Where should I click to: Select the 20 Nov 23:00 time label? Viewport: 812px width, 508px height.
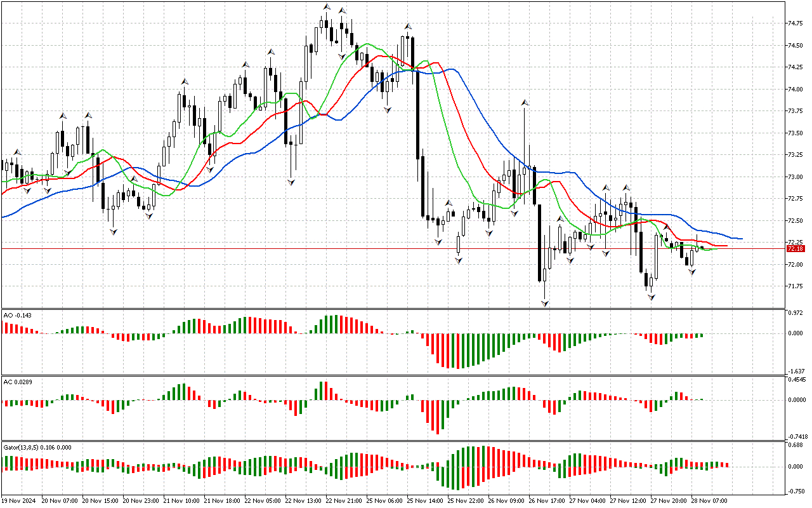(x=141, y=501)
